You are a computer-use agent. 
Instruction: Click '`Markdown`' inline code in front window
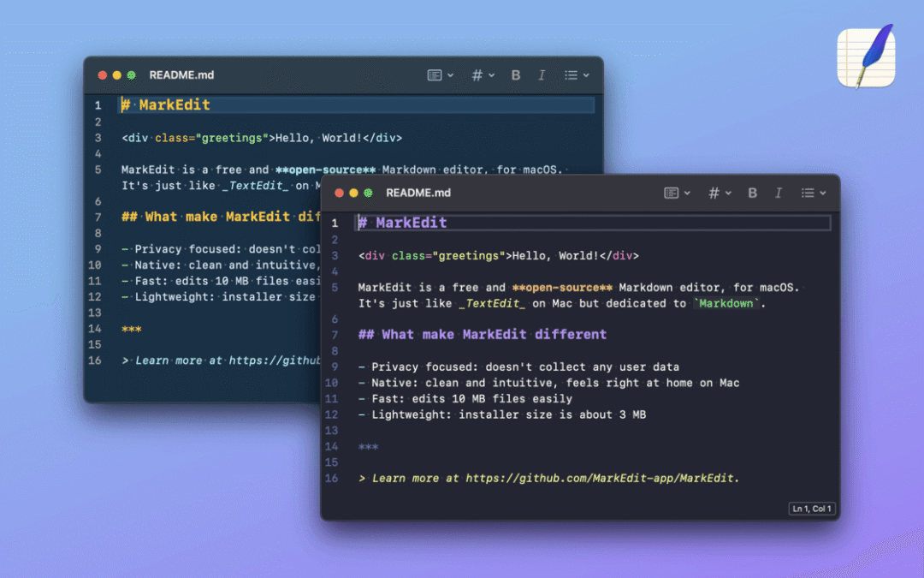(x=726, y=303)
